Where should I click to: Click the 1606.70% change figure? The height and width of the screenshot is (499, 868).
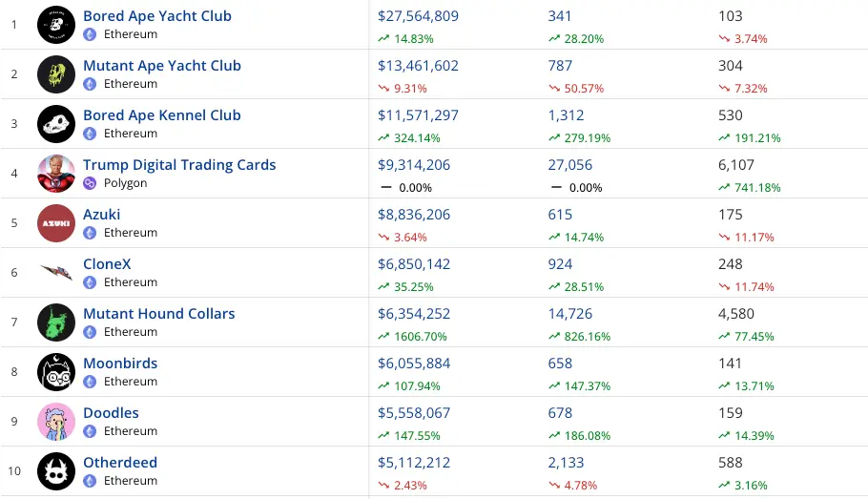tap(420, 336)
